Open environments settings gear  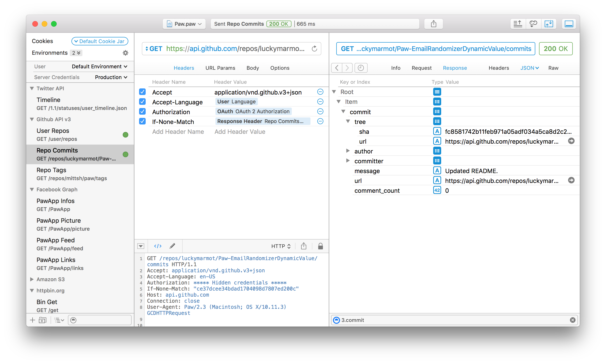click(x=126, y=53)
